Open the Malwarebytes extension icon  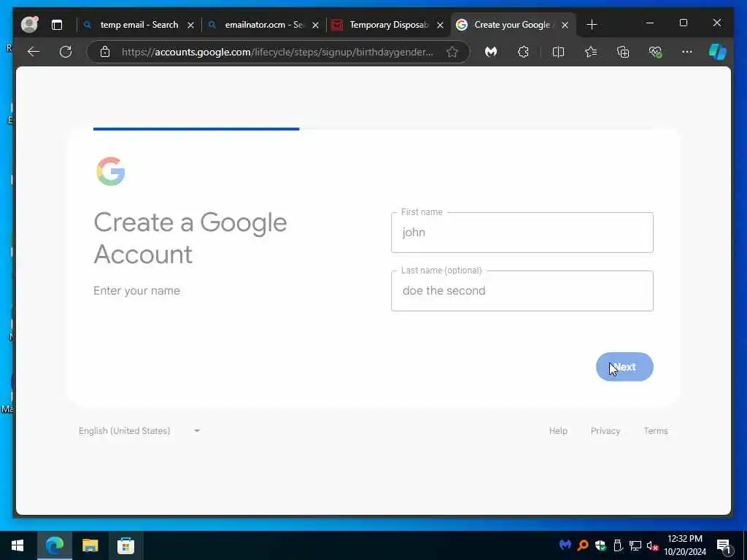(491, 52)
